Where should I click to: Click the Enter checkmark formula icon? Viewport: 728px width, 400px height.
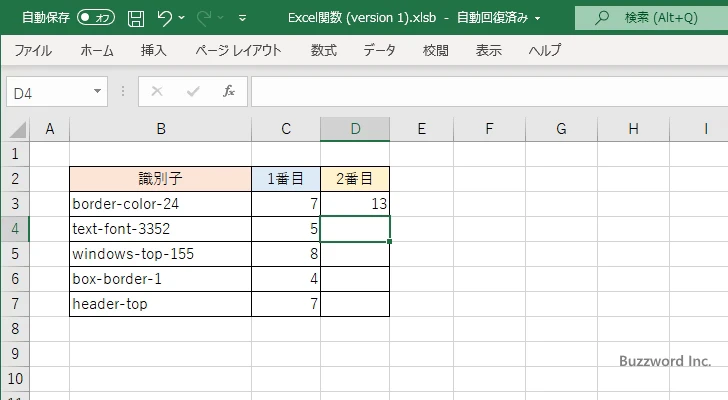pyautogui.click(x=193, y=91)
